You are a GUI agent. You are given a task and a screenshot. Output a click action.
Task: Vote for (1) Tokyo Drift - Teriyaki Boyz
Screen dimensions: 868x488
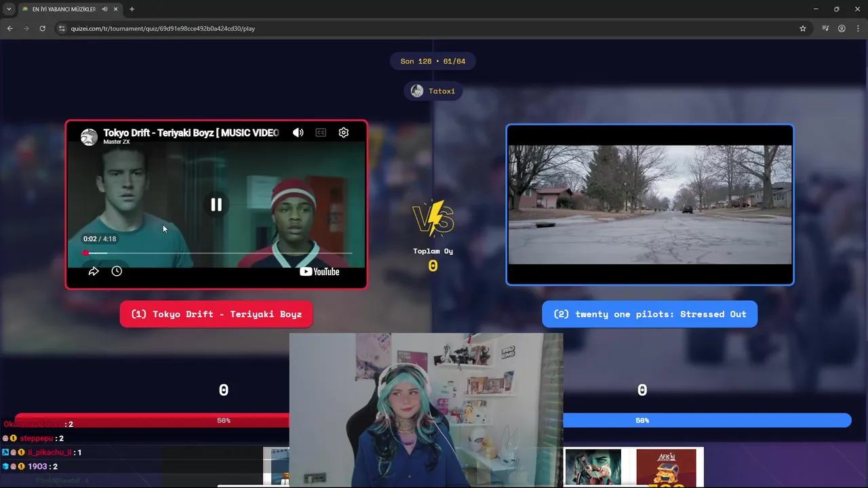pos(216,314)
